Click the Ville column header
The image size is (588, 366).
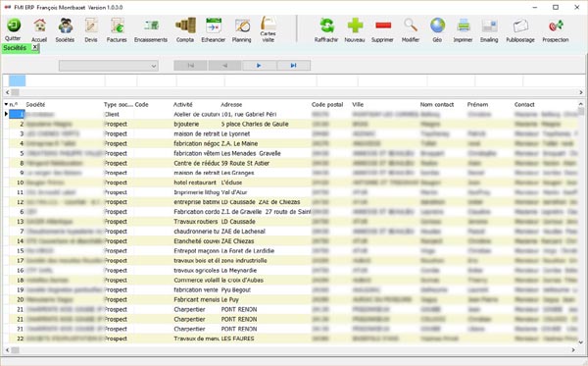click(x=358, y=104)
